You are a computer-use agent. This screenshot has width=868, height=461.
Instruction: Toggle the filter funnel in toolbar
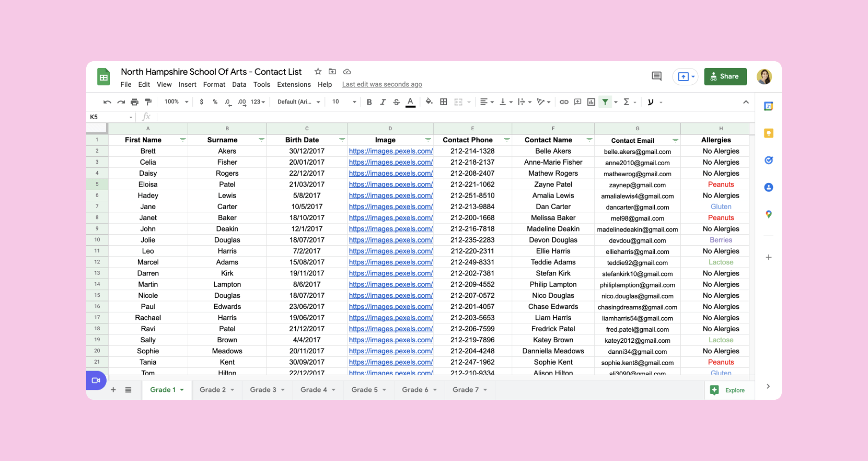click(605, 102)
